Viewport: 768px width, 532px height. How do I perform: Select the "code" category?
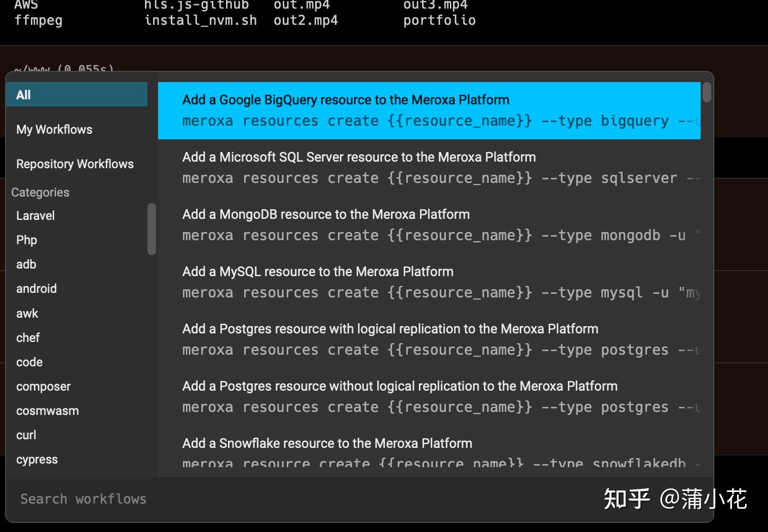[29, 362]
